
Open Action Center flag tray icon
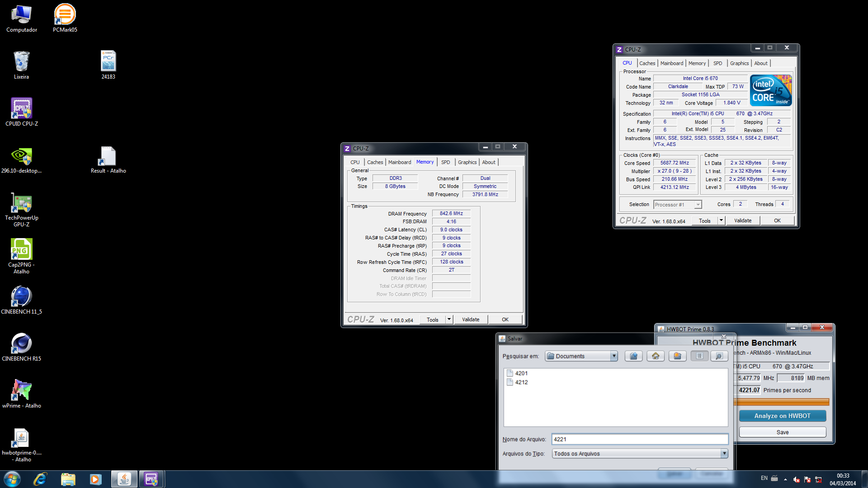tap(807, 479)
